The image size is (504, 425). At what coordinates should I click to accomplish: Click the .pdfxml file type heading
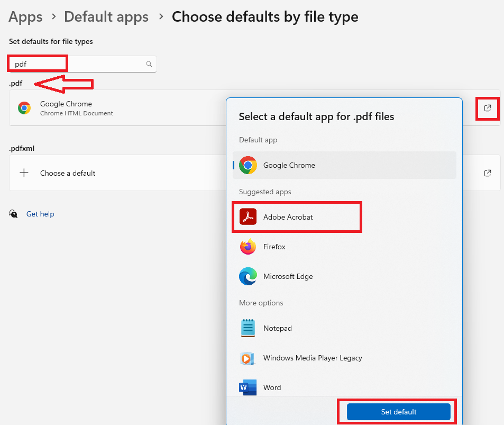click(22, 148)
